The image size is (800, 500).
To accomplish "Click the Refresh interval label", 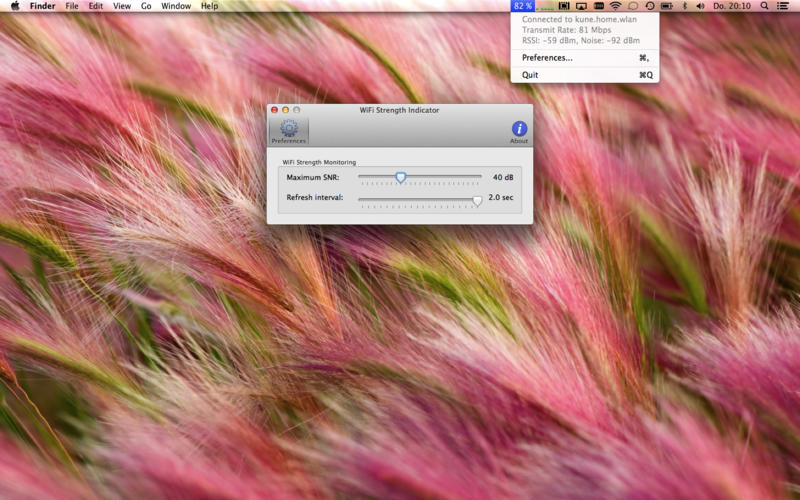I will point(315,197).
